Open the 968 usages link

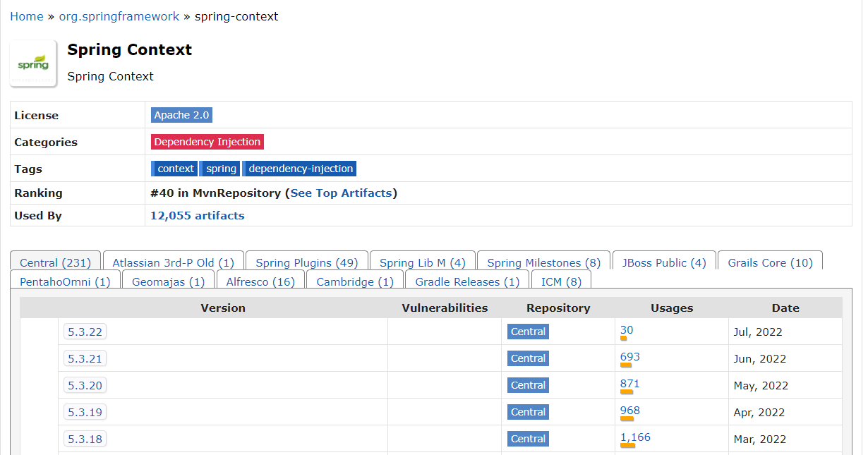(630, 410)
